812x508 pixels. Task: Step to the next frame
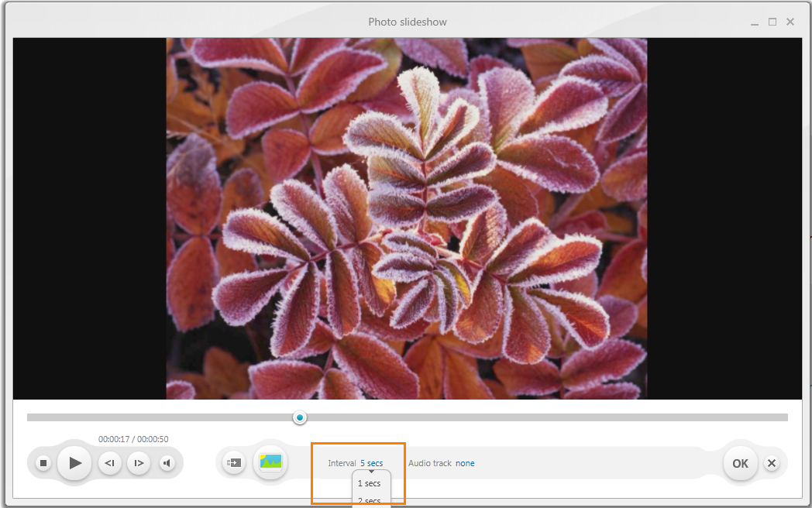click(x=139, y=463)
